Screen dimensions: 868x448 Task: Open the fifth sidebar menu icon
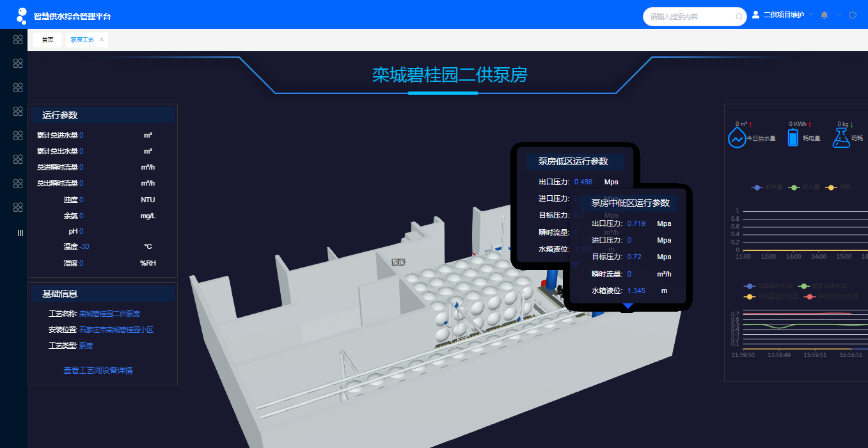18,136
